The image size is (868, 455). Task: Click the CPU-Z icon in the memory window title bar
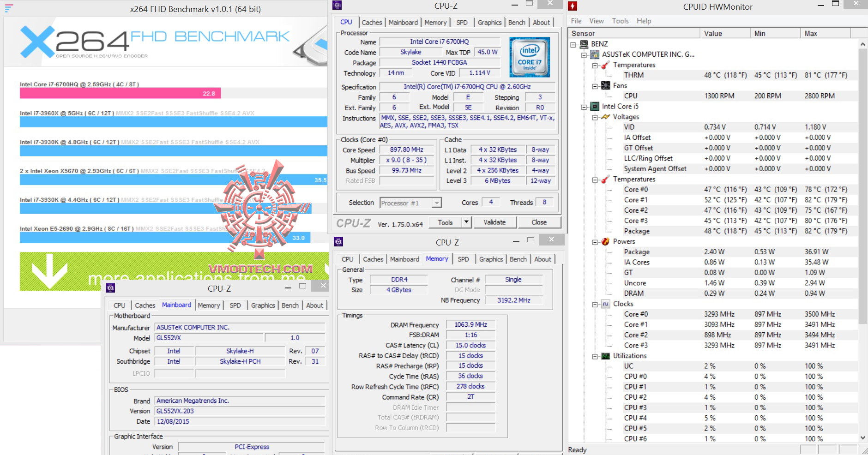(338, 242)
